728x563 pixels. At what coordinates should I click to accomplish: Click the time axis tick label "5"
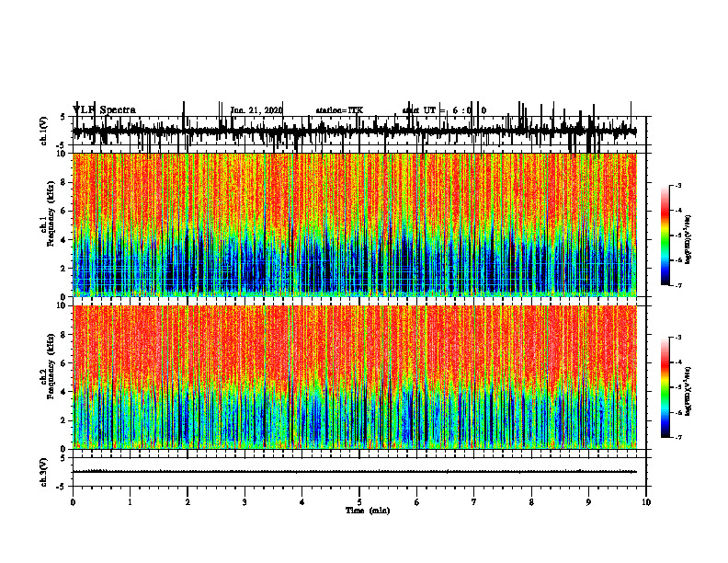click(x=359, y=502)
